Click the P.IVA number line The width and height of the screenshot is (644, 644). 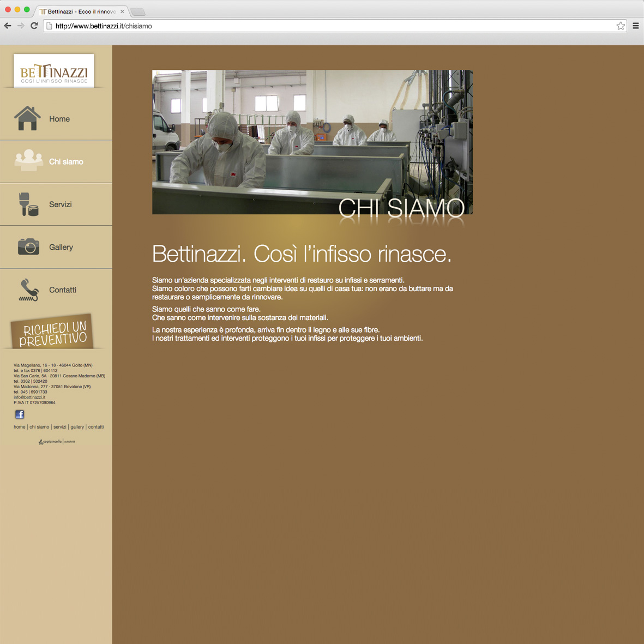pyautogui.click(x=34, y=402)
